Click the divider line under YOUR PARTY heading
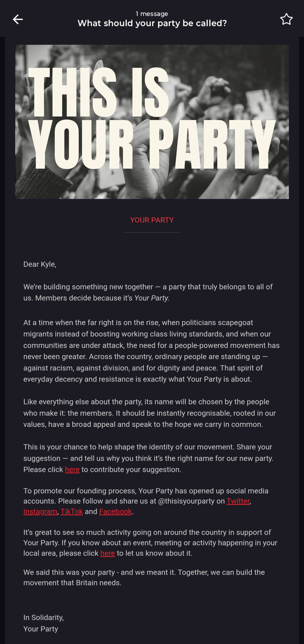Screen dimensions: 304x644 pos(152,232)
